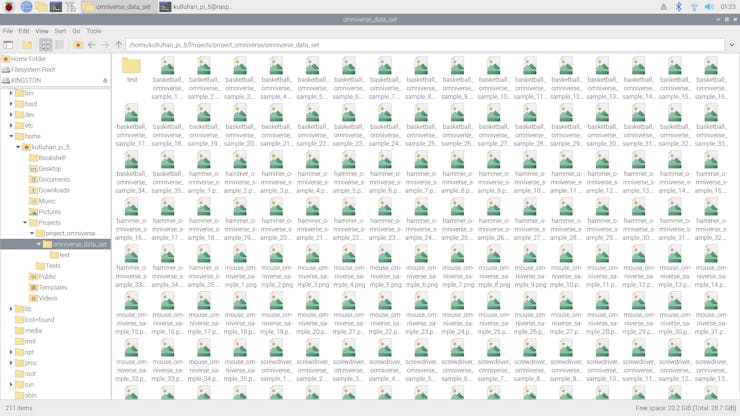Open the Go menu
Image resolution: width=740 pixels, height=416 pixels.
76,31
